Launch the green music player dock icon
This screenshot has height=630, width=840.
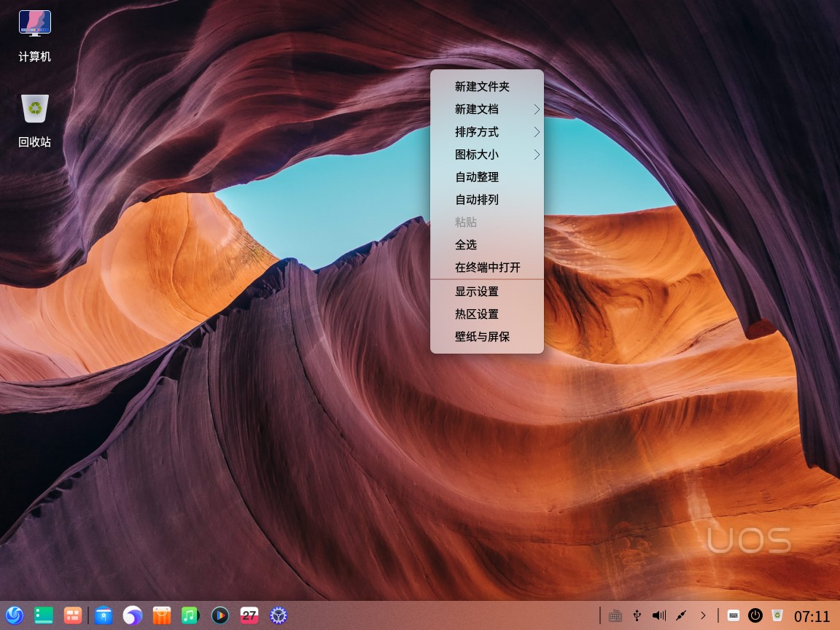(x=190, y=615)
